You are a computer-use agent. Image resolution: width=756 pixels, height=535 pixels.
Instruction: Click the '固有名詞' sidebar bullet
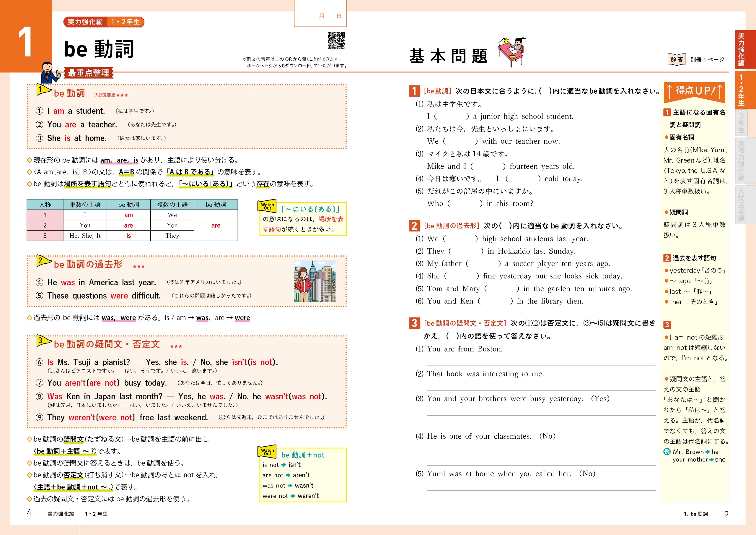[x=679, y=137]
